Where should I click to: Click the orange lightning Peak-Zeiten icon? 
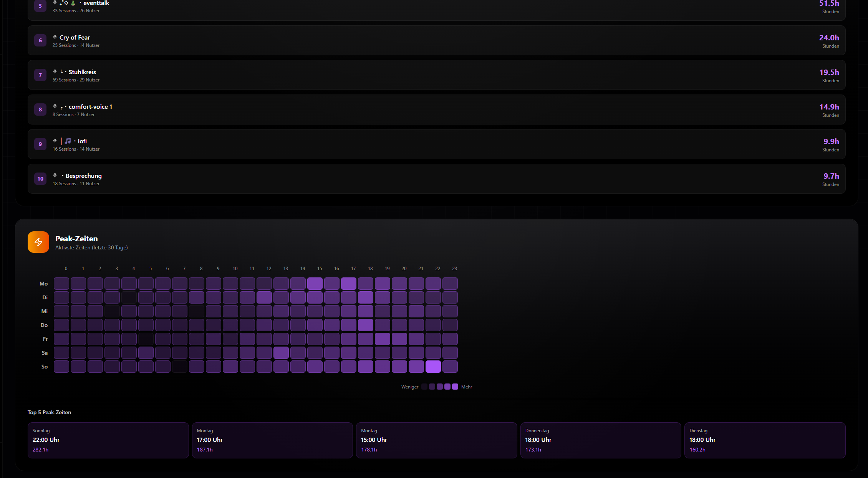coord(38,242)
